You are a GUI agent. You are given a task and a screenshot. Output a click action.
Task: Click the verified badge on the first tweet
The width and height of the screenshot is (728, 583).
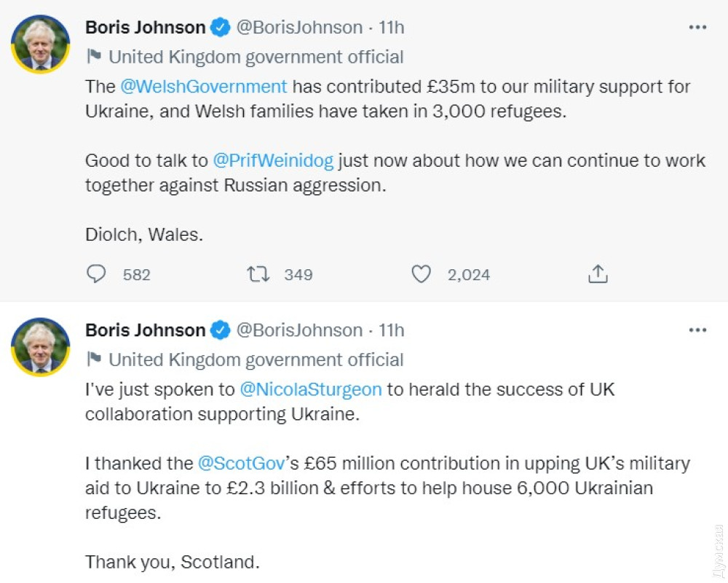pyautogui.click(x=220, y=28)
